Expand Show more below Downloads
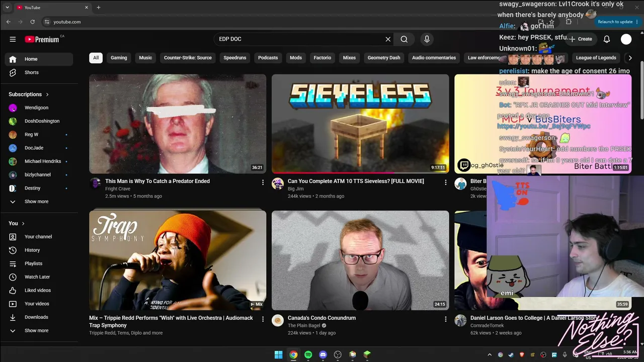The image size is (644, 362). coord(39,331)
